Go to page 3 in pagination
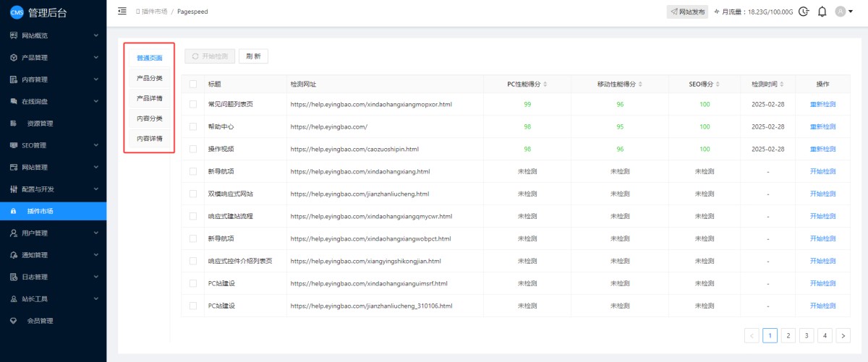The width and height of the screenshot is (868, 362). (806, 335)
